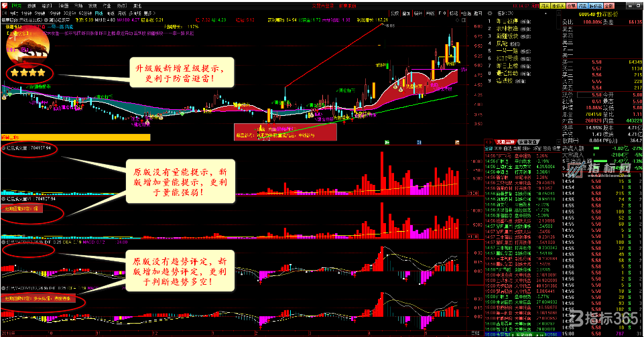Open the gear settings icon beside 返回

coord(490,13)
